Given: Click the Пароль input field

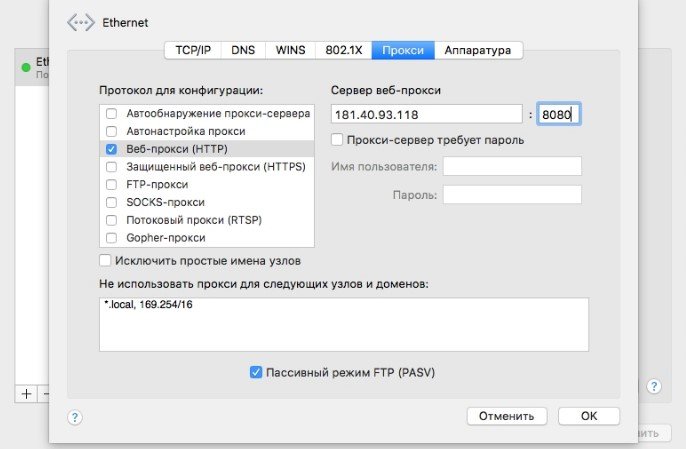Looking at the screenshot, I should coord(512,194).
